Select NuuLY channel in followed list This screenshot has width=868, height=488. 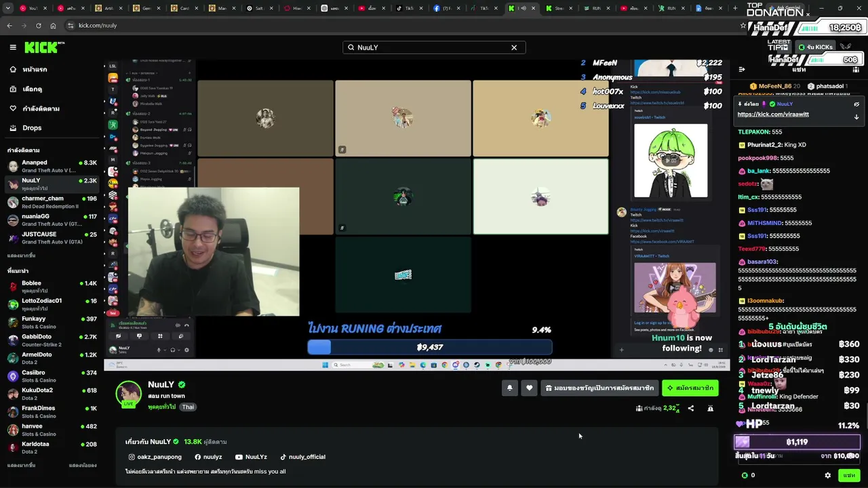tap(52, 184)
